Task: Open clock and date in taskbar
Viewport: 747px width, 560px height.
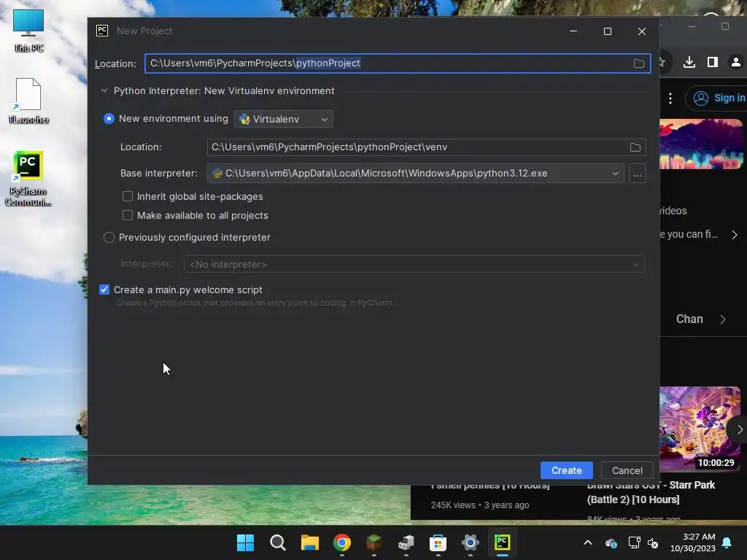Action: 693,542
